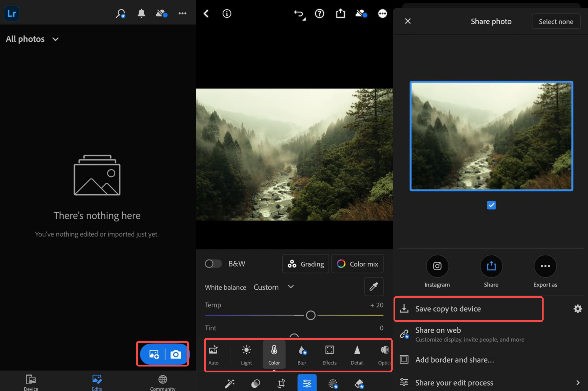The height and width of the screenshot is (391, 588).
Task: Open the Crop tool
Action: [281, 383]
